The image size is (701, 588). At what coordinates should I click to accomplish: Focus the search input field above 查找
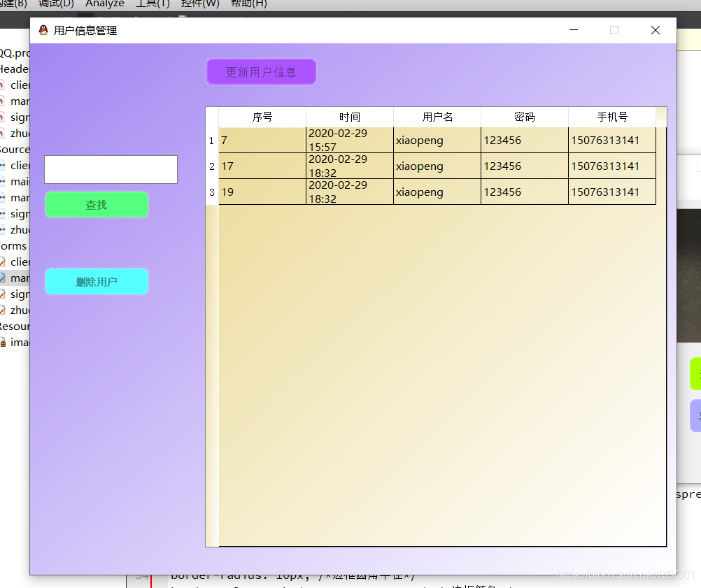click(x=111, y=169)
